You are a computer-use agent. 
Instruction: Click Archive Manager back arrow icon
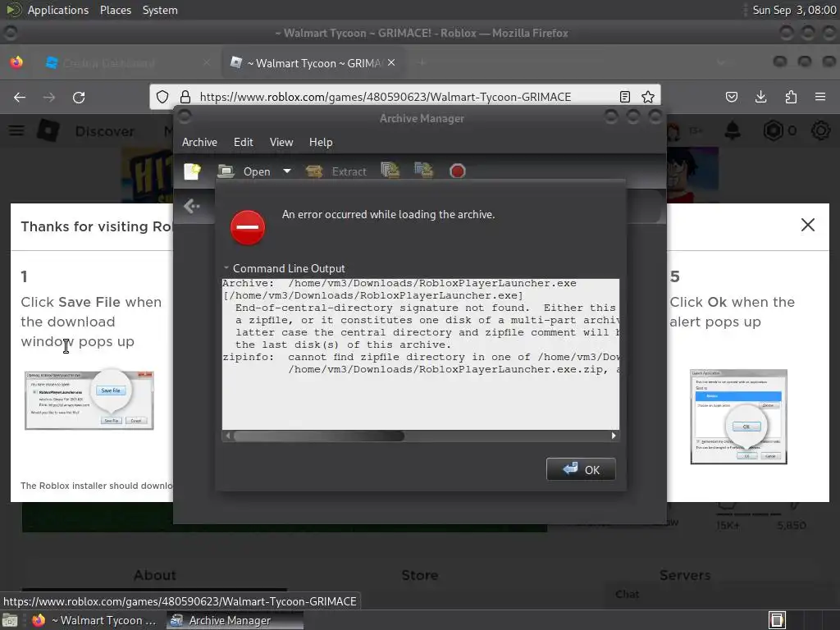point(191,206)
